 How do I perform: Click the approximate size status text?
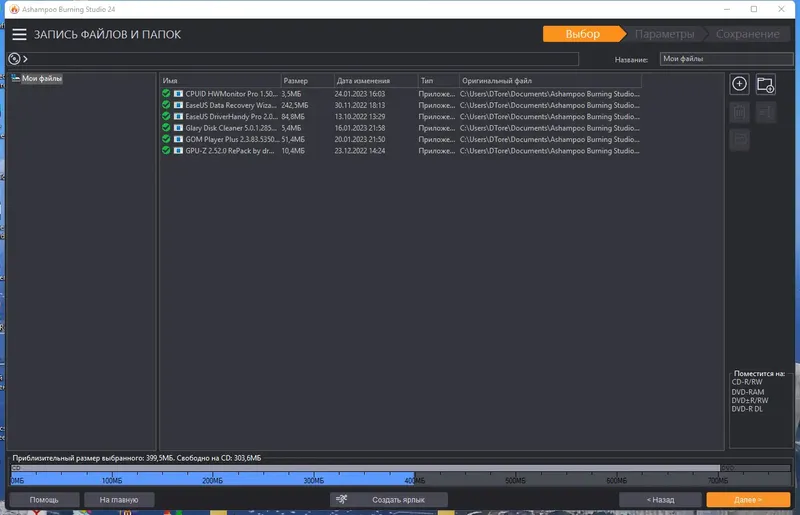(x=137, y=458)
